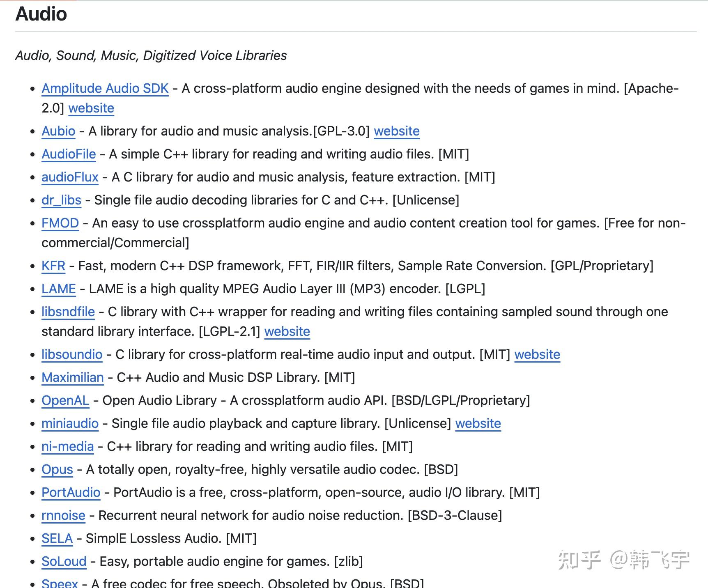Open the Opus codec link
Image resolution: width=708 pixels, height=588 pixels.
pos(57,469)
